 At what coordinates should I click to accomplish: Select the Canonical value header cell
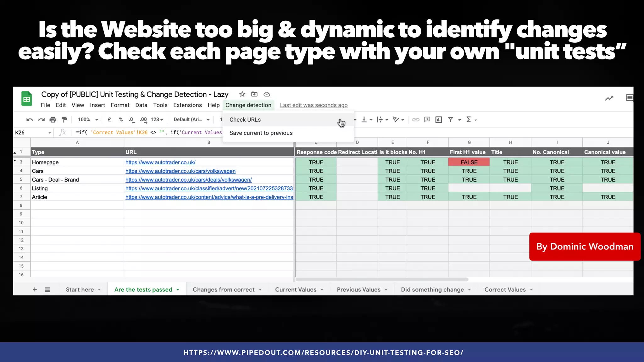pyautogui.click(x=608, y=152)
